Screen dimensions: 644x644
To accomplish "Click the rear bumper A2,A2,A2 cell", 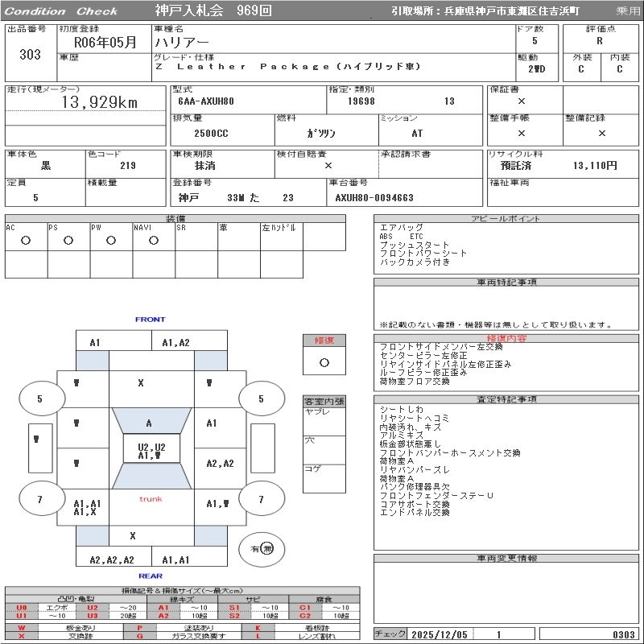I will [112, 559].
